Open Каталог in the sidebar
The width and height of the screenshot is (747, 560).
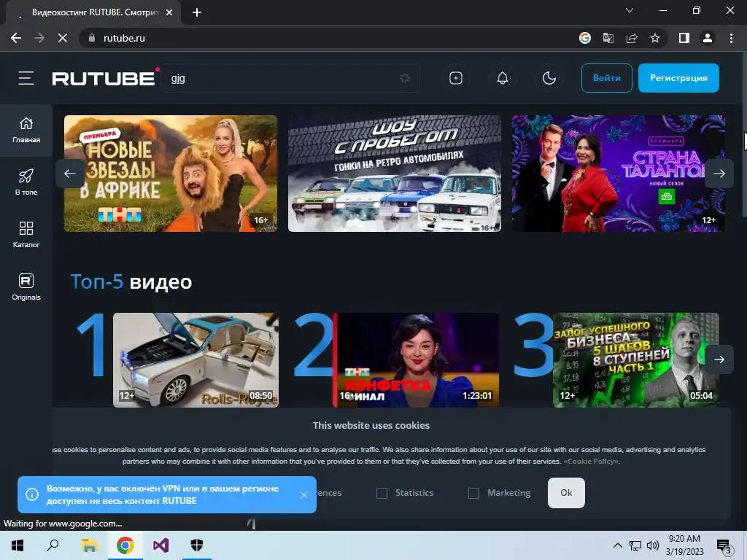pyautogui.click(x=26, y=235)
